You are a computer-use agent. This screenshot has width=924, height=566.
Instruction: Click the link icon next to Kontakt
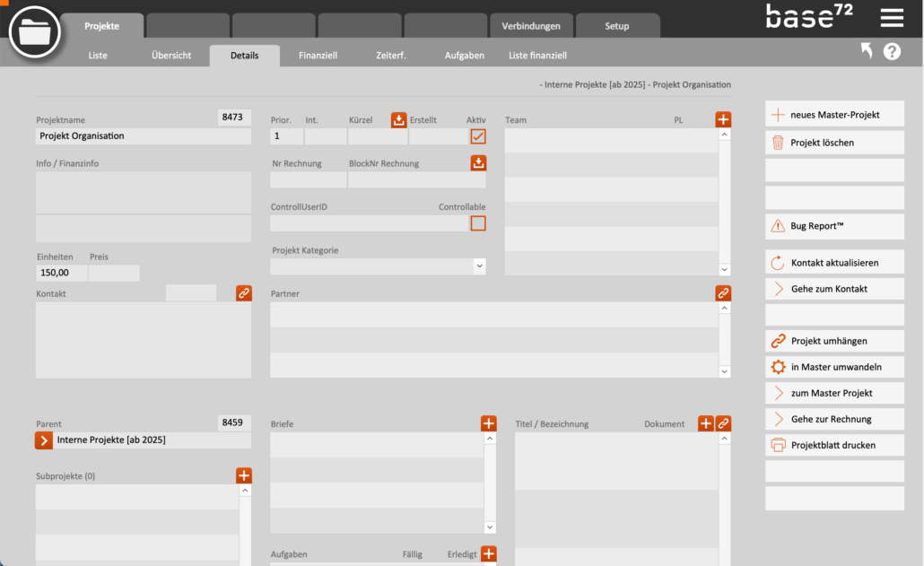tap(244, 293)
